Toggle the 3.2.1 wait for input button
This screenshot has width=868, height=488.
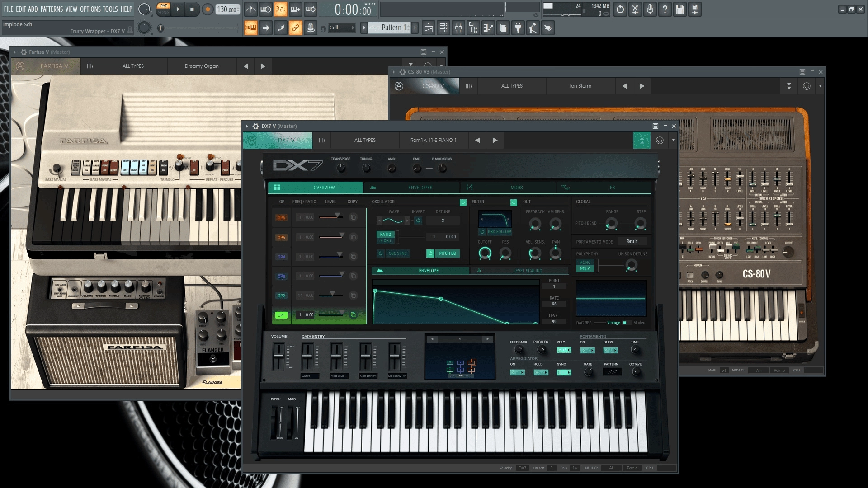coord(280,9)
